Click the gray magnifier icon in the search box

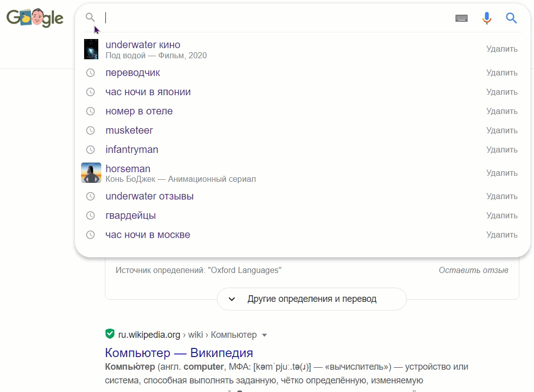90,17
